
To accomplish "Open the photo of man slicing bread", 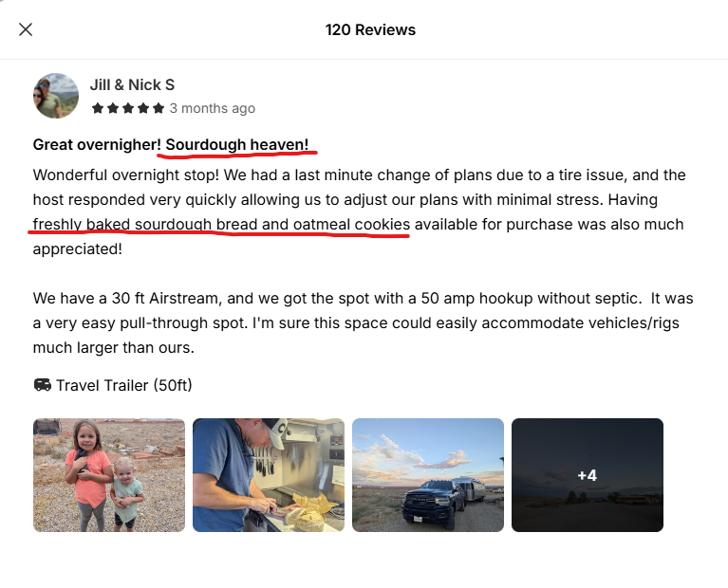I will (269, 475).
